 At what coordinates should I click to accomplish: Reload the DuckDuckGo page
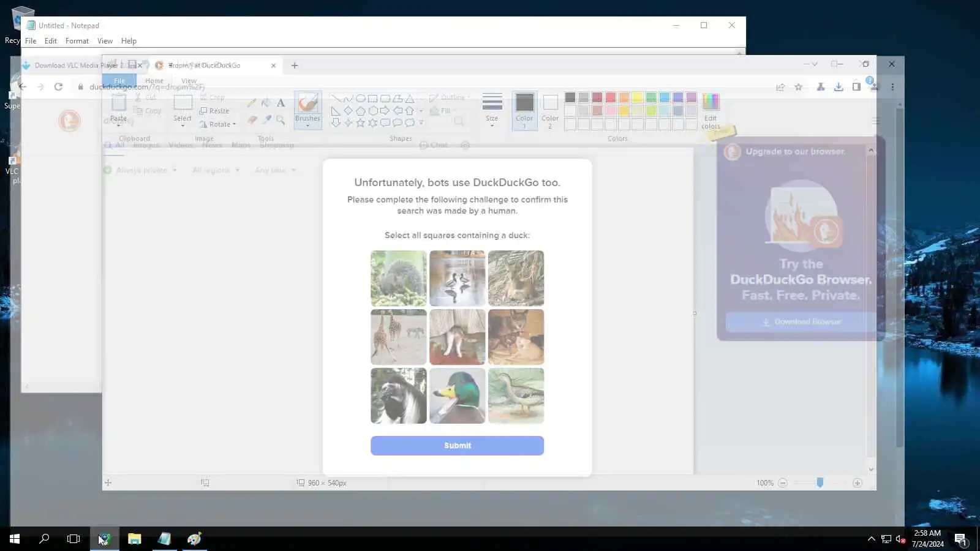pyautogui.click(x=58, y=87)
